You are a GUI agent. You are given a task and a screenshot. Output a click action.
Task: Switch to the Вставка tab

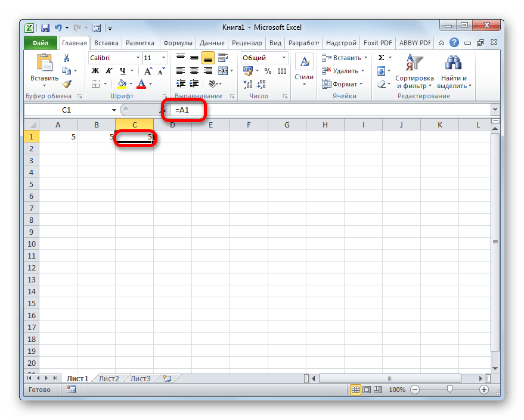click(x=106, y=43)
